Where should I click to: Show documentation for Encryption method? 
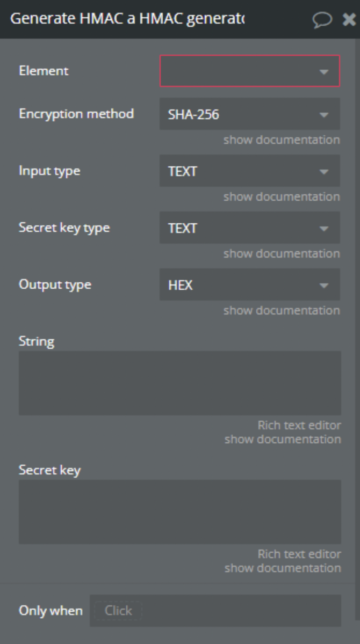point(282,140)
